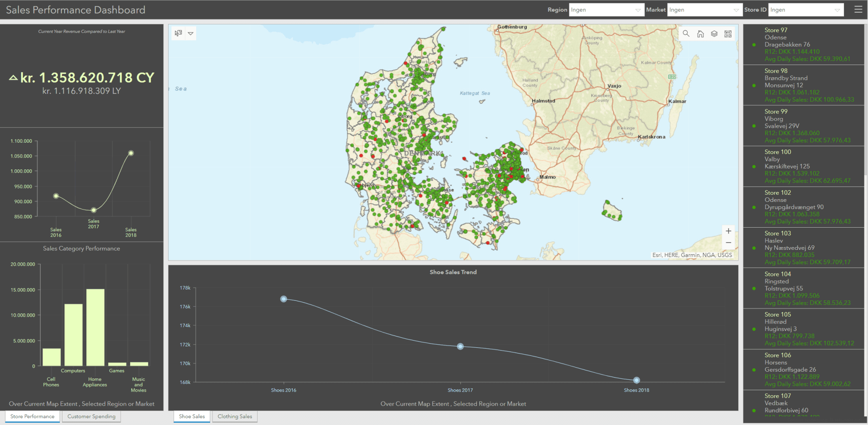Expand the selection tool options arrow
The image size is (868, 425).
point(191,33)
